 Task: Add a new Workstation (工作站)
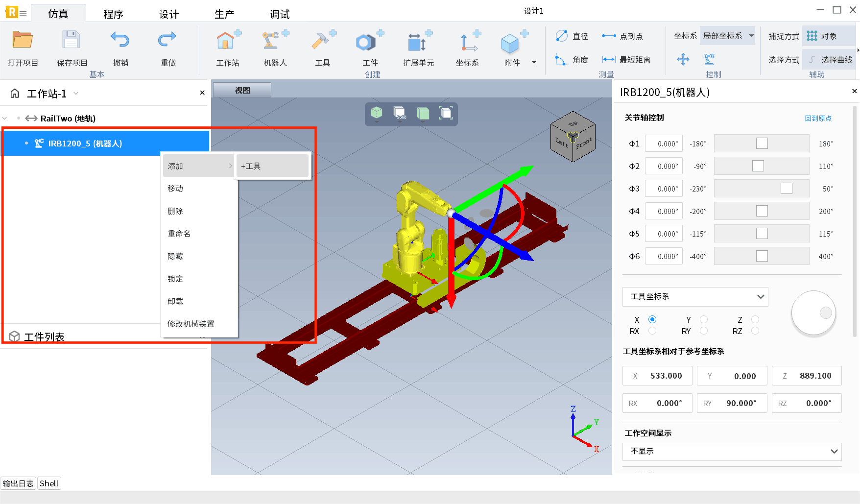tap(227, 42)
